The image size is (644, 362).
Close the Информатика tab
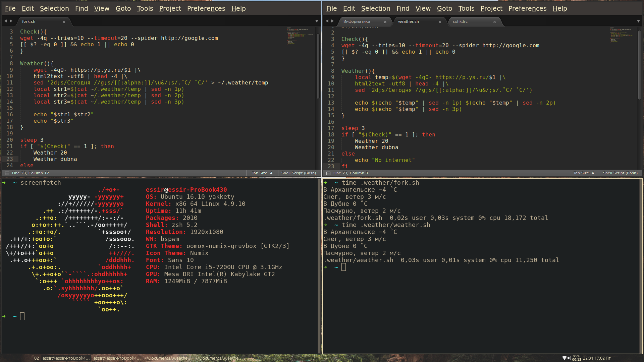[x=385, y=22]
